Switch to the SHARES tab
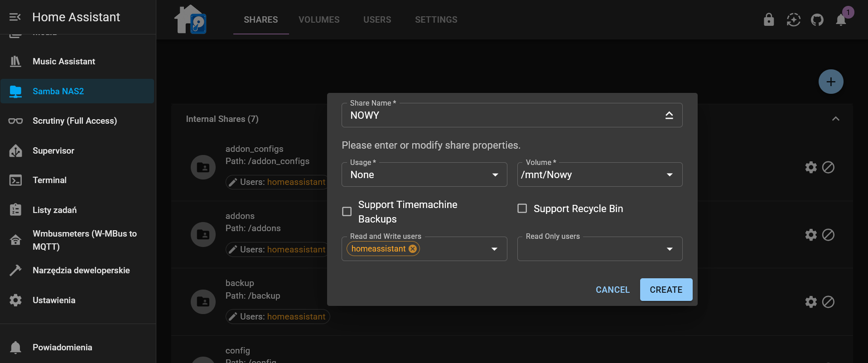 pyautogui.click(x=261, y=19)
